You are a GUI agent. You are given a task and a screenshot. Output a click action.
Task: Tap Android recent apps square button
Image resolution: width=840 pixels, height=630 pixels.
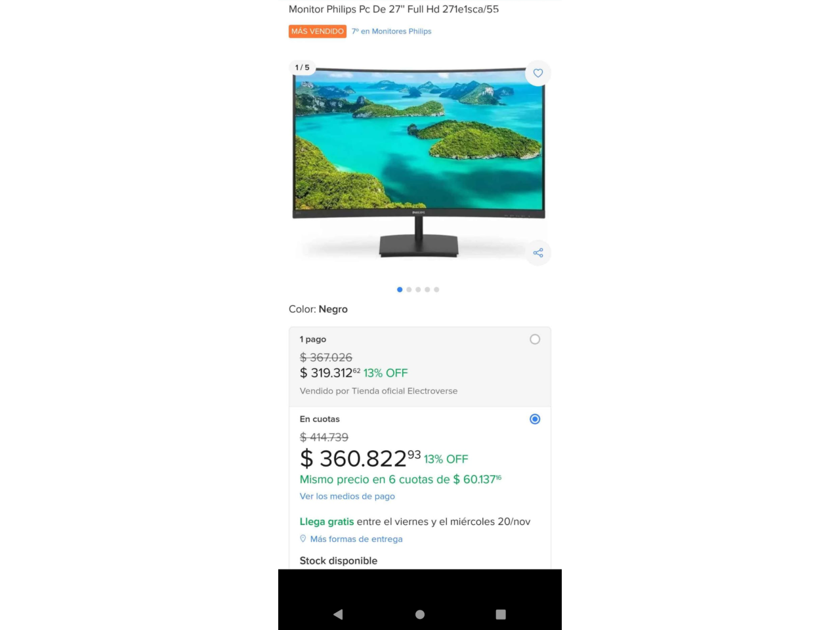[x=501, y=614]
